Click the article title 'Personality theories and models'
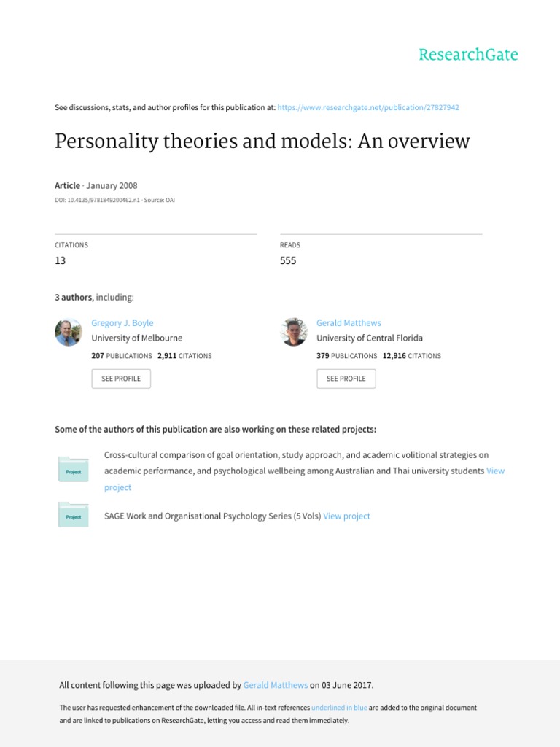Viewport: 560px width, 747px height. point(262,141)
